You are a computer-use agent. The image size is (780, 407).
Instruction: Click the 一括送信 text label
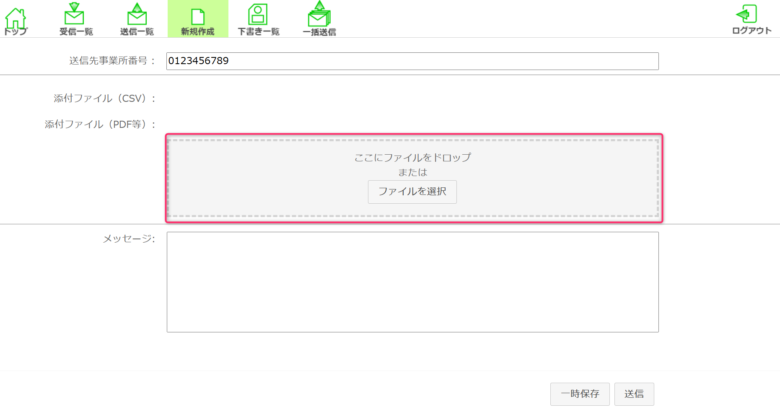tap(319, 32)
